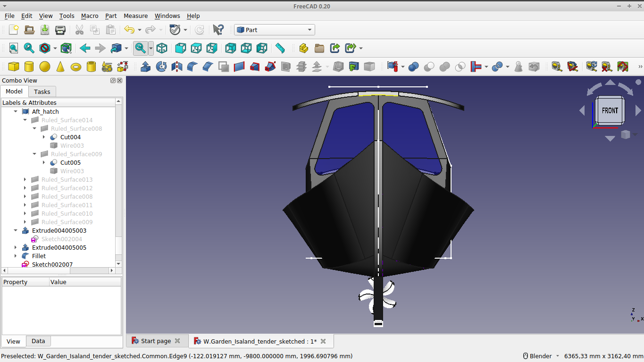Save the current document
The image size is (644, 362).
(x=45, y=30)
